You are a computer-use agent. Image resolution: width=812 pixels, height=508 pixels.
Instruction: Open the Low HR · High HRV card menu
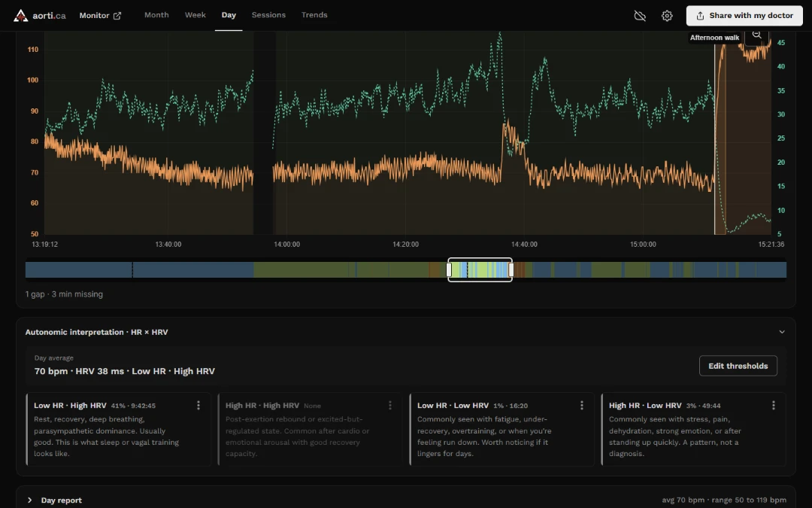coord(198,406)
